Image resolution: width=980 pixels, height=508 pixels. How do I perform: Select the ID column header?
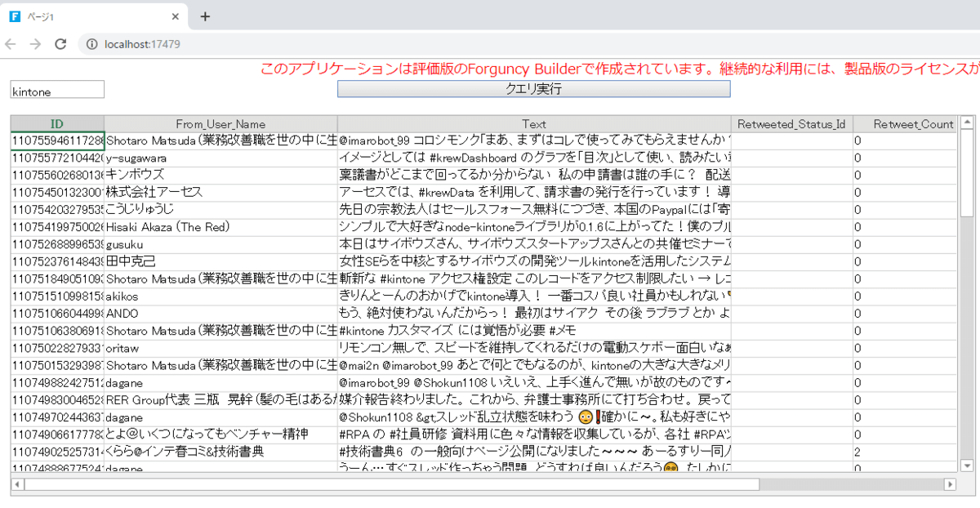[57, 124]
